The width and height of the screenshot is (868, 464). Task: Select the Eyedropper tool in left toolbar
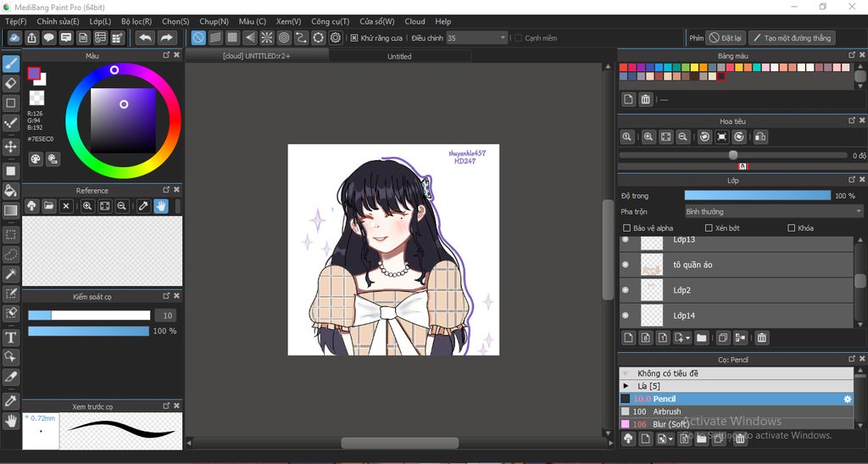(10, 401)
